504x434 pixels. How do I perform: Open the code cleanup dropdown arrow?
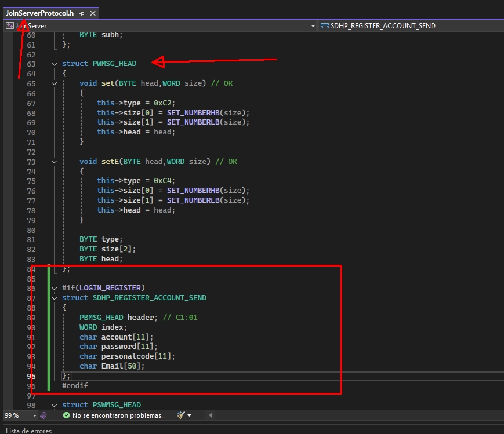point(189,415)
